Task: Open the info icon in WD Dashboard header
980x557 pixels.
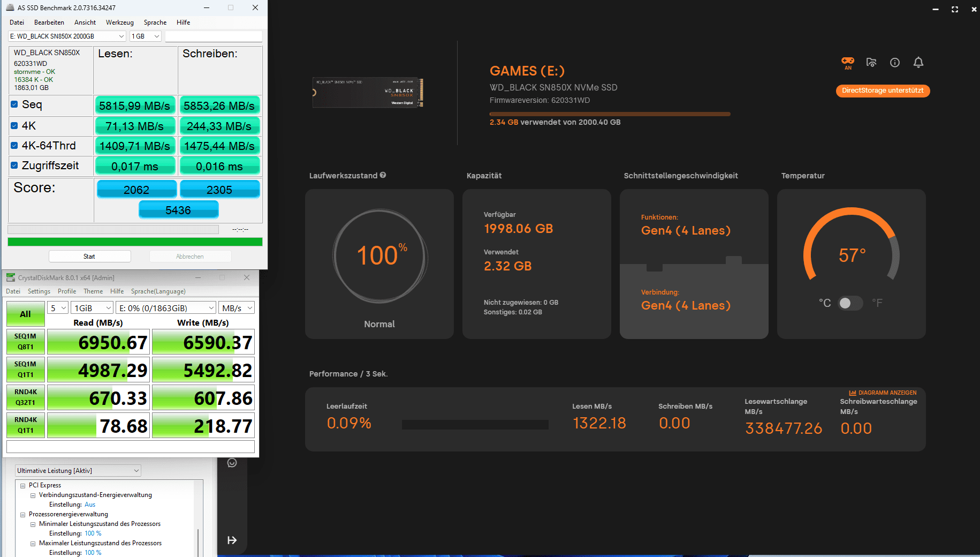Action: point(895,62)
